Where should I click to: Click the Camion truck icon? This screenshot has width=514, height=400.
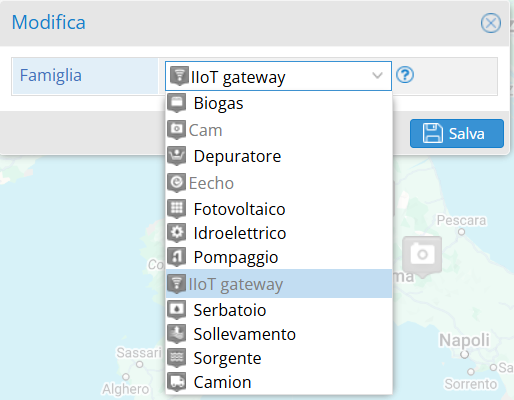177,382
